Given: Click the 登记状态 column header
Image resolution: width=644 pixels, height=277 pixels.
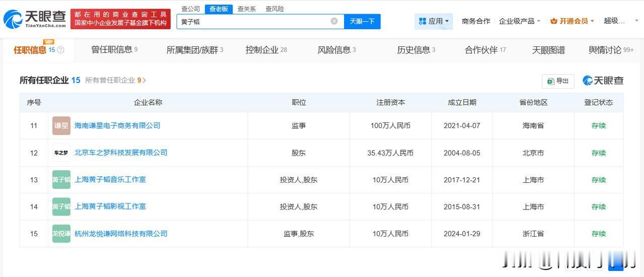Looking at the screenshot, I should [599, 102].
